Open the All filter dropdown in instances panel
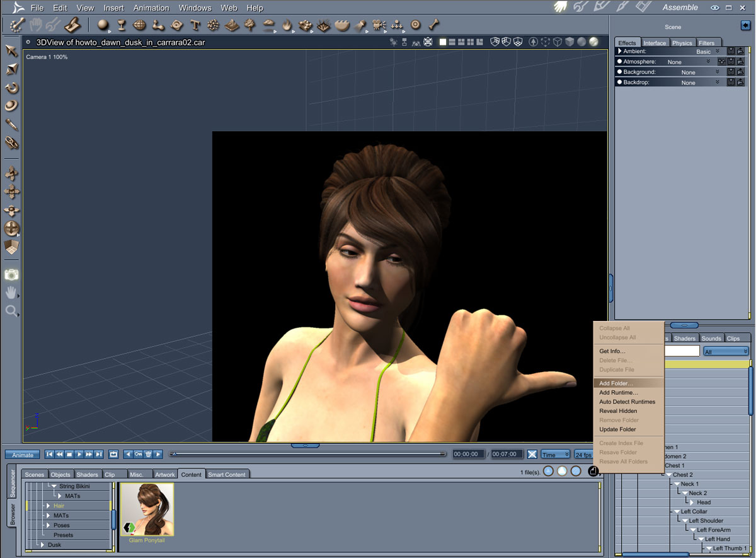 [x=726, y=351]
